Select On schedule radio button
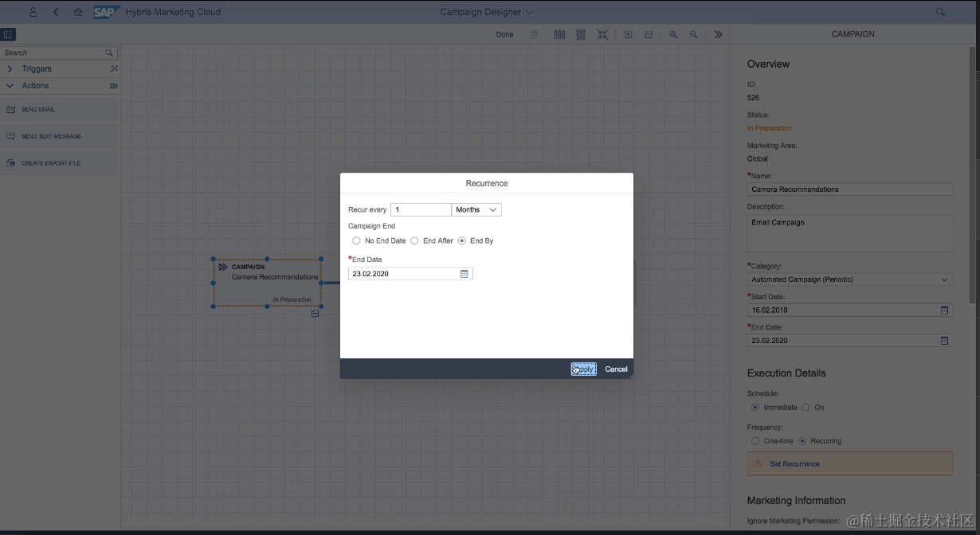Image resolution: width=980 pixels, height=535 pixels. (x=806, y=407)
